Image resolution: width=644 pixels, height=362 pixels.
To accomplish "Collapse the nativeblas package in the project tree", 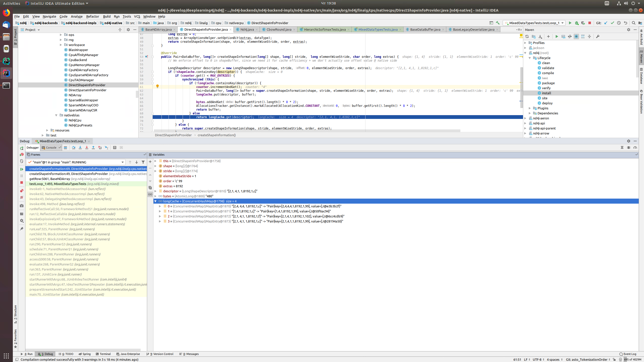I will tap(57, 115).
